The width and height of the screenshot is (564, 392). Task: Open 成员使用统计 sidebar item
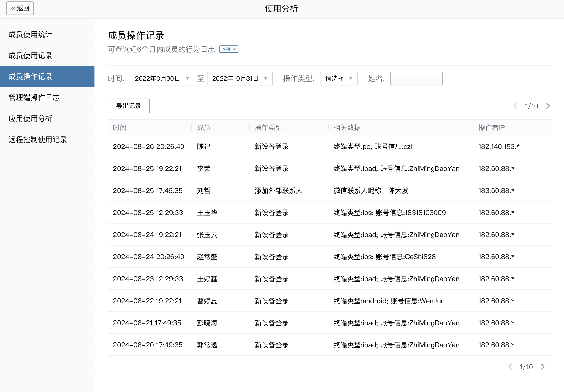point(30,35)
